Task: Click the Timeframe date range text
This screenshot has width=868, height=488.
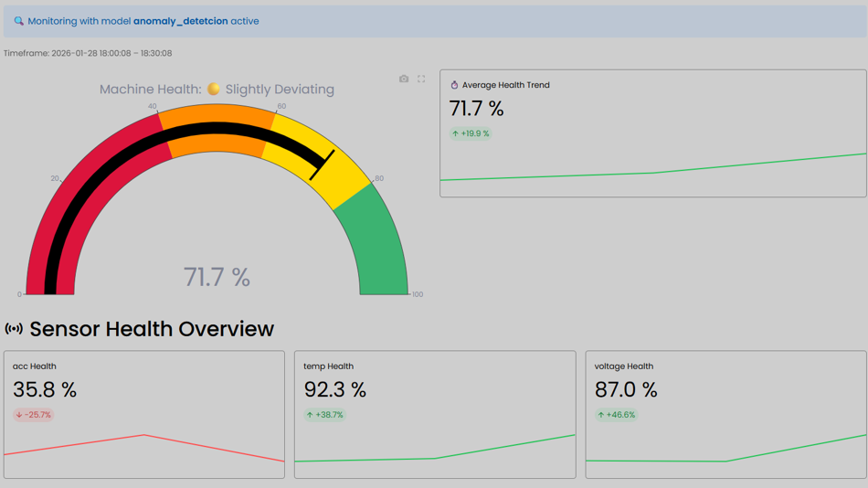Action: click(88, 53)
